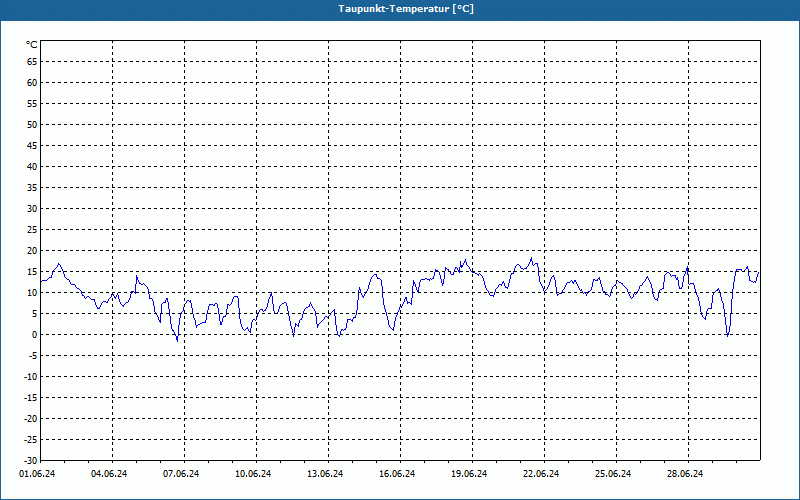The width and height of the screenshot is (800, 500).
Task: Select the 10 y-axis label
Action: coord(32,292)
